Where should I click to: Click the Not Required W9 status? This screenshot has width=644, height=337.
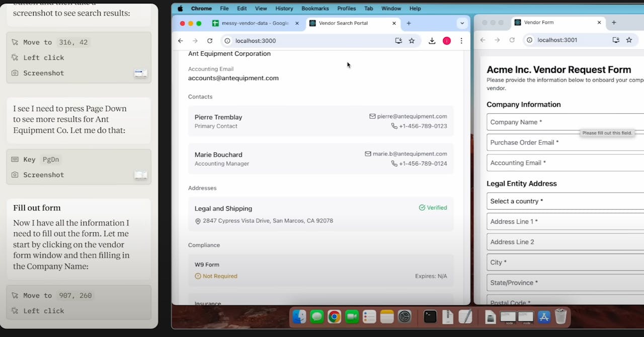click(216, 276)
